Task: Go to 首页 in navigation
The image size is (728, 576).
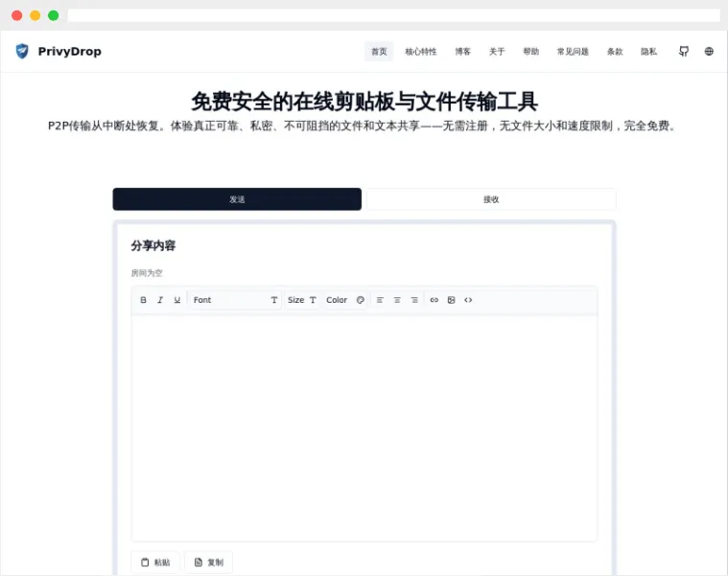Action: (x=379, y=52)
